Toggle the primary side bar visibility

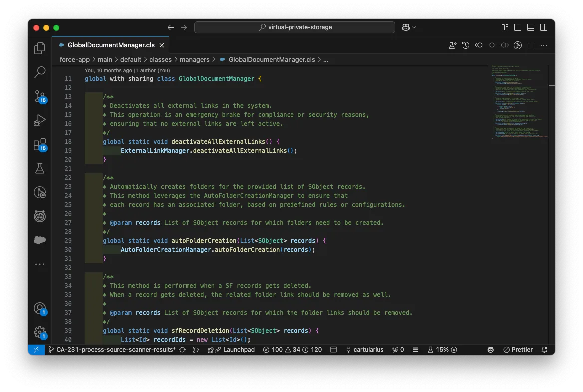[x=518, y=27]
